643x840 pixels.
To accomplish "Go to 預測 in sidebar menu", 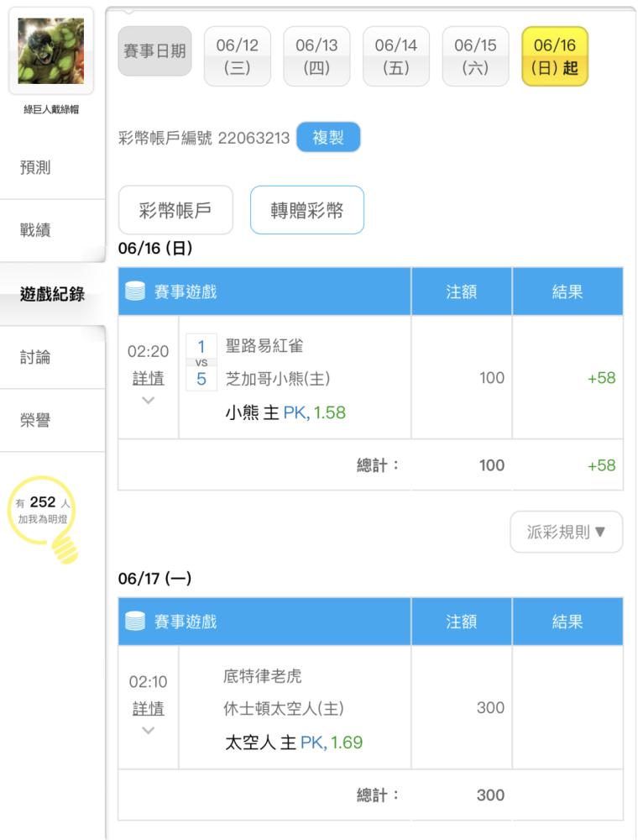I will [x=35, y=167].
